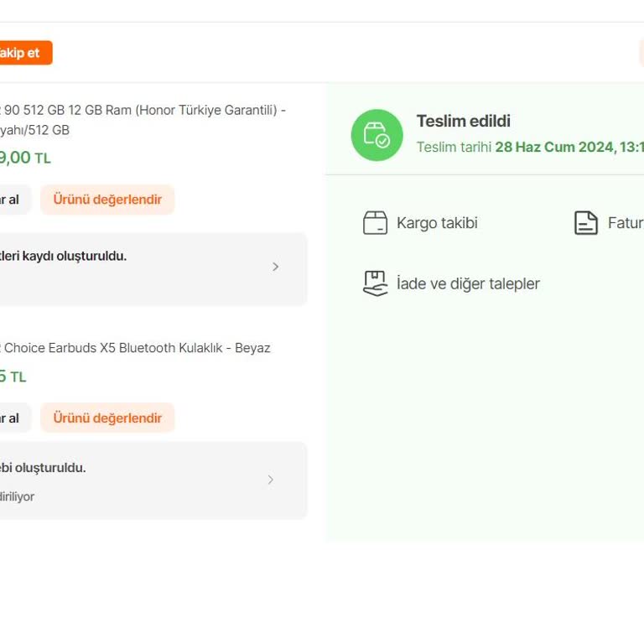Open İade ve diğer talepler
The width and height of the screenshot is (644, 644).
(x=468, y=283)
